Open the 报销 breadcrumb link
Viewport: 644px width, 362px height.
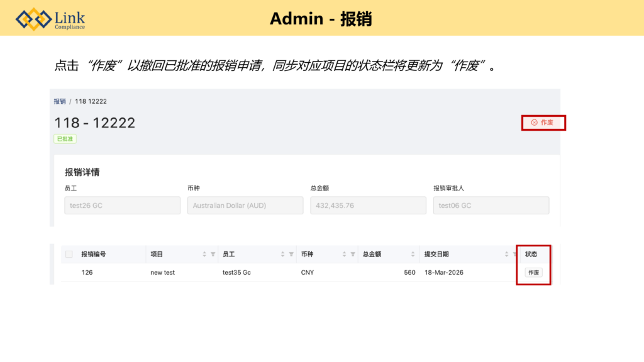click(60, 101)
